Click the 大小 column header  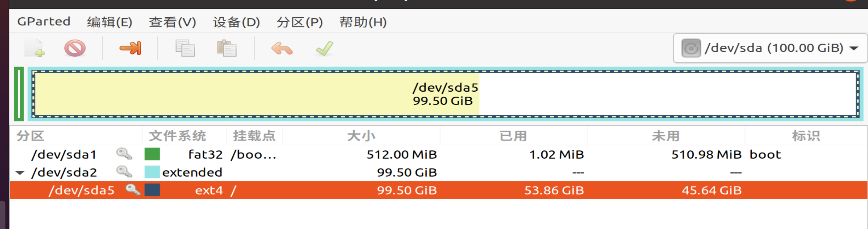coord(361,136)
